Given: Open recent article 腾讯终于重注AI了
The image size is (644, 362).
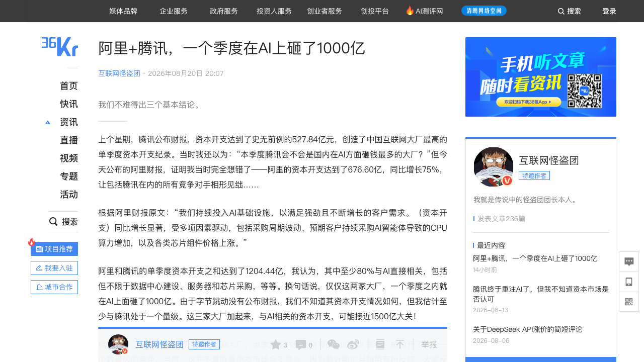Looking at the screenshot, I should tap(541, 294).
